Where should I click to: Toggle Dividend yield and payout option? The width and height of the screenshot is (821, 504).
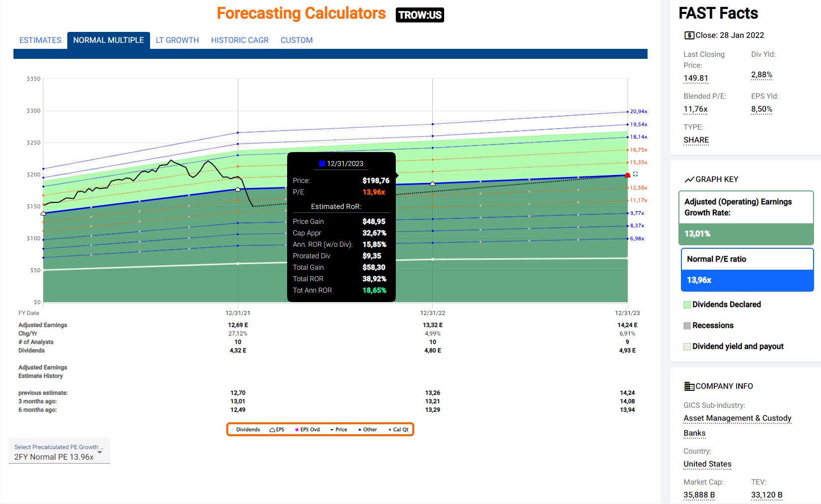point(687,346)
